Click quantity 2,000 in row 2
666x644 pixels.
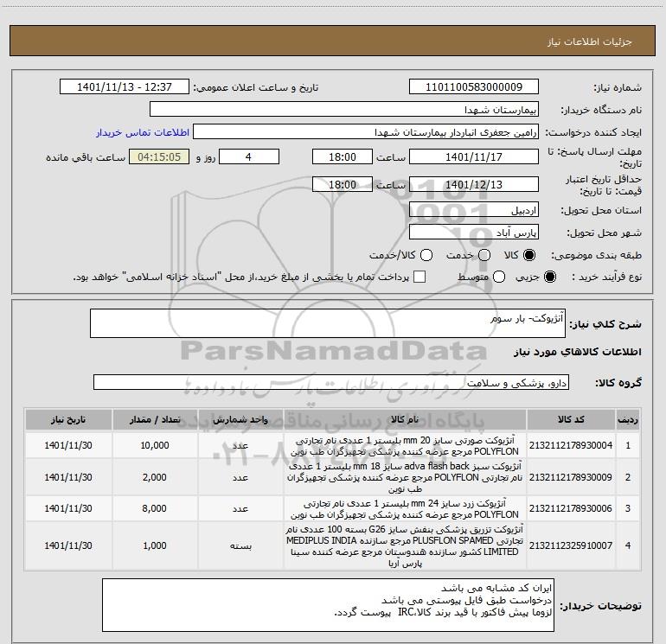tap(155, 477)
